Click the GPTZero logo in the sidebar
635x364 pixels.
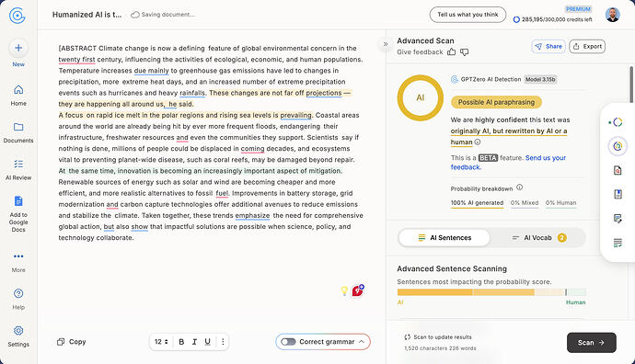tap(17, 16)
